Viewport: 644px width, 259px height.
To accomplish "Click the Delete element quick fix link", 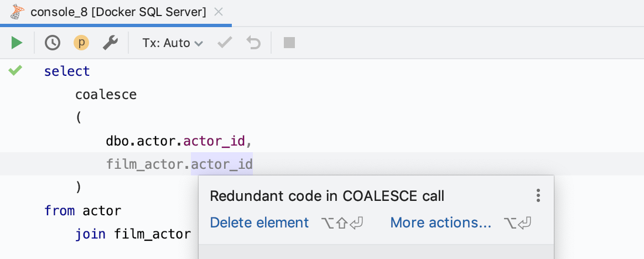I will [259, 222].
